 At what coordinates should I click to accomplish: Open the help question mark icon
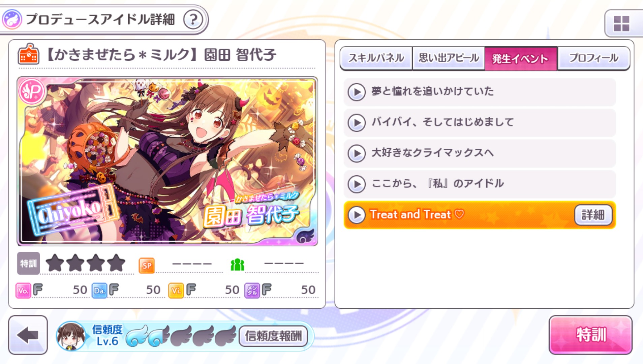(193, 20)
